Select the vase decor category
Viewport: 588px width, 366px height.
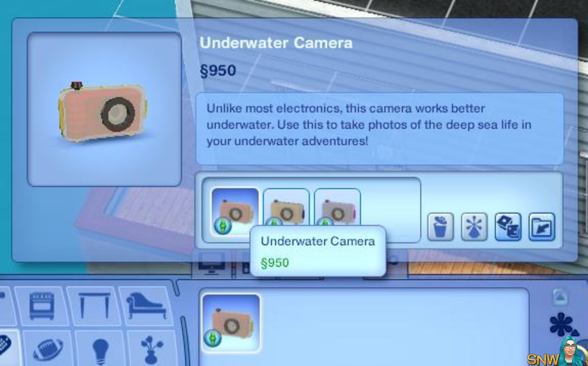click(x=152, y=349)
